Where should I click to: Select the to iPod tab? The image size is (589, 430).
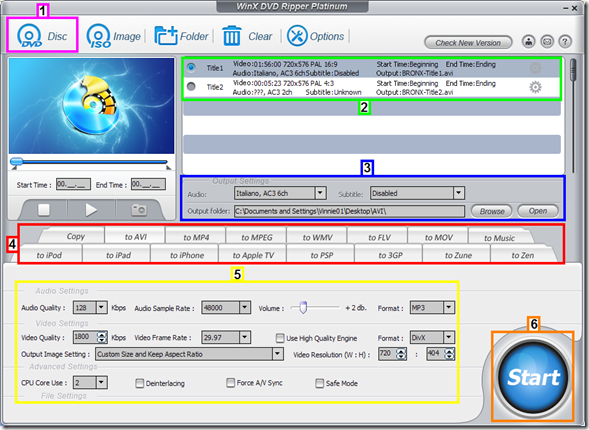49,255
